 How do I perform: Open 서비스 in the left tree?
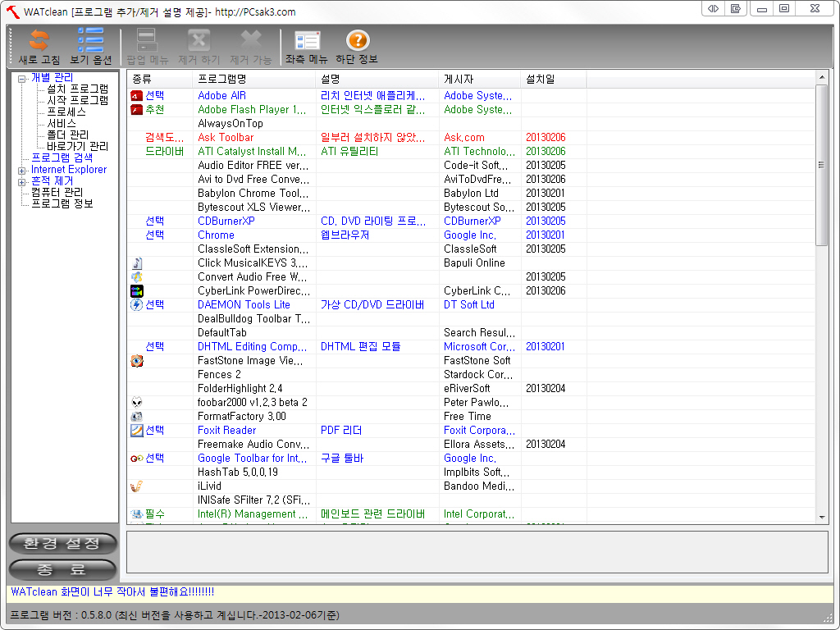coord(62,123)
